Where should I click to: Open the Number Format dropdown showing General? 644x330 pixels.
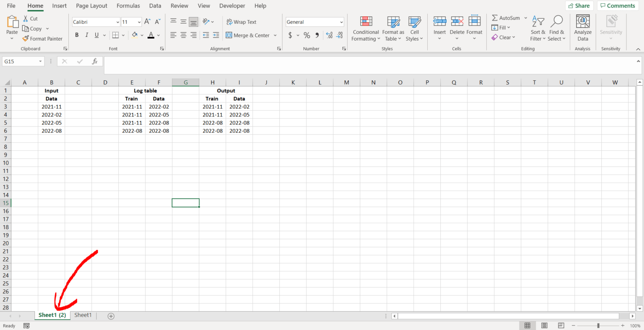pyautogui.click(x=314, y=21)
